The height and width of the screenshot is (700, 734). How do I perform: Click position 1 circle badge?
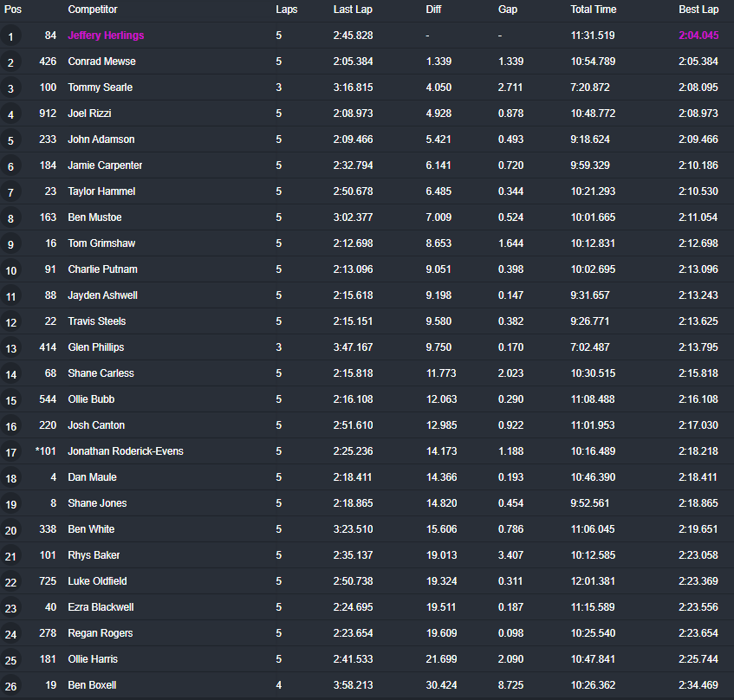click(x=10, y=36)
